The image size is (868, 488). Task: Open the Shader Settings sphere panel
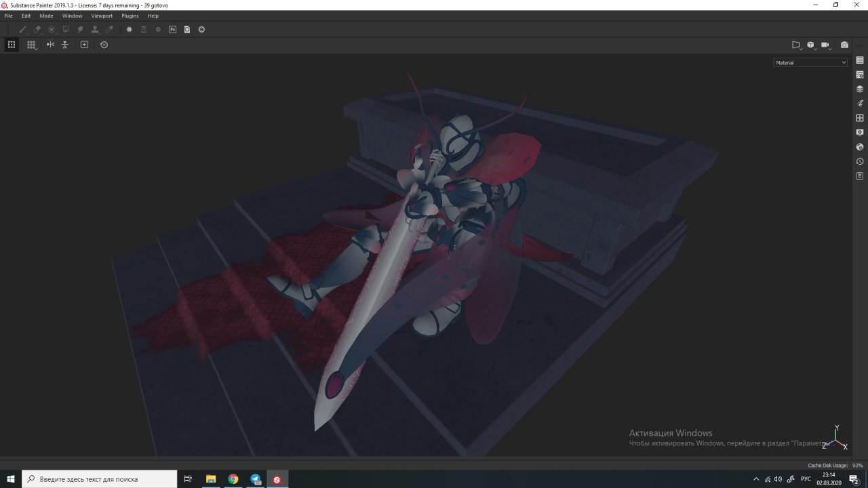coord(860,146)
